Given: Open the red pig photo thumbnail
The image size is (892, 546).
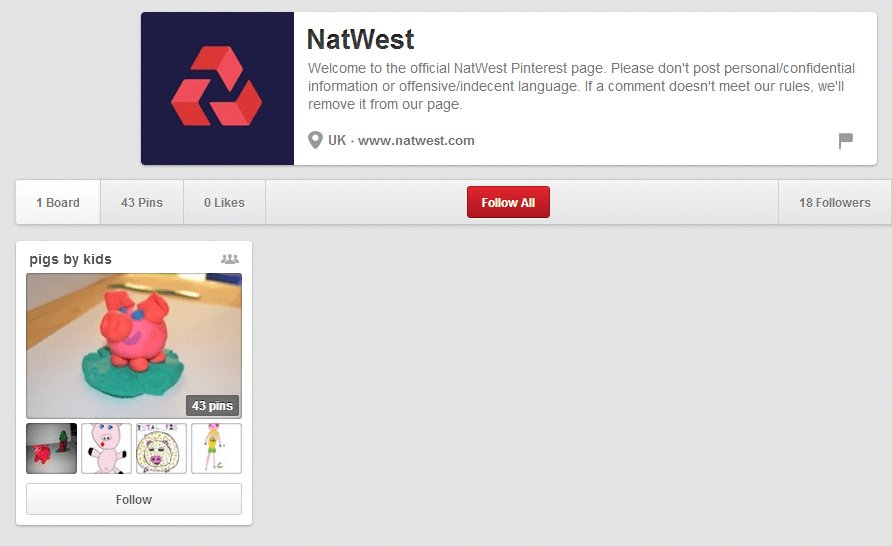Looking at the screenshot, I should tap(51, 448).
